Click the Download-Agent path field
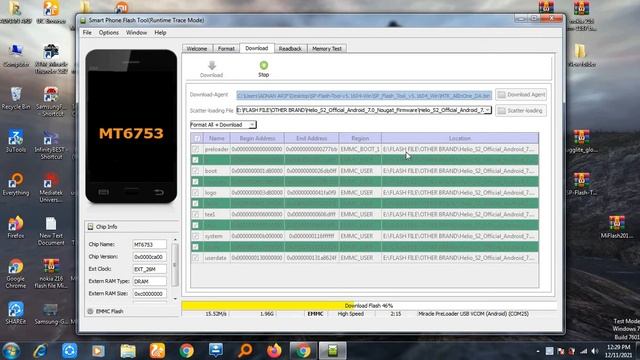The height and width of the screenshot is (360, 640). coord(364,95)
